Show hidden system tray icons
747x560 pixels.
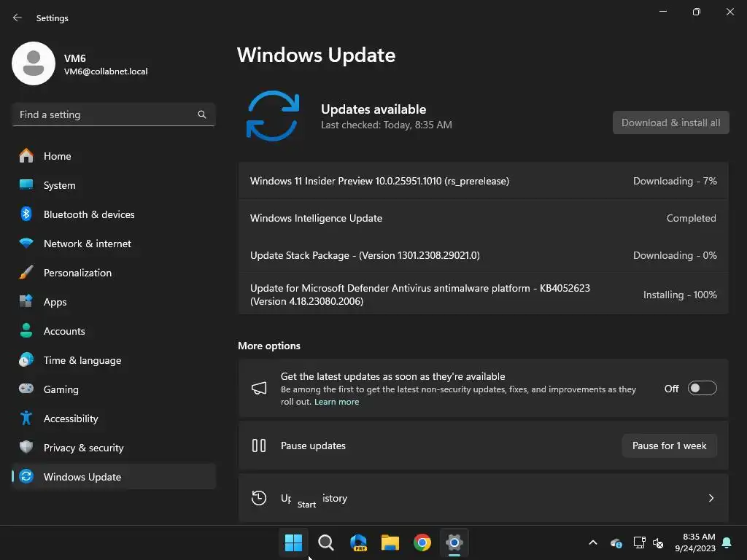point(593,542)
